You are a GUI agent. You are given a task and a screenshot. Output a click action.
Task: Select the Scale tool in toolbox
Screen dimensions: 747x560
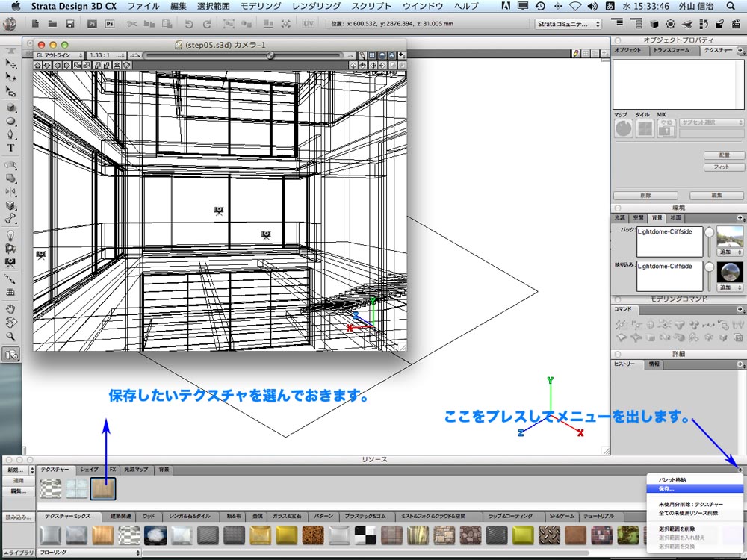coord(10,91)
